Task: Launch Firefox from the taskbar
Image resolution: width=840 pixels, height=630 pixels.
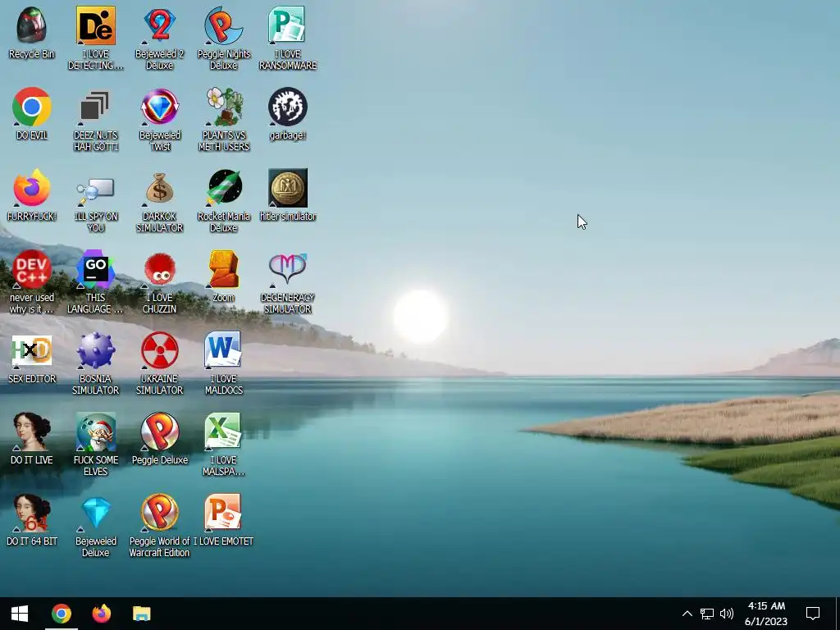Action: point(101,614)
